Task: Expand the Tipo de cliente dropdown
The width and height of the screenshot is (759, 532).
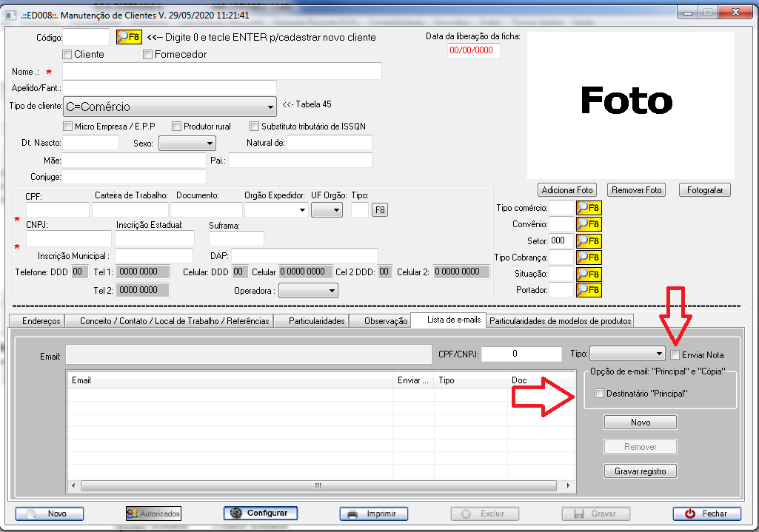Action: (x=269, y=107)
